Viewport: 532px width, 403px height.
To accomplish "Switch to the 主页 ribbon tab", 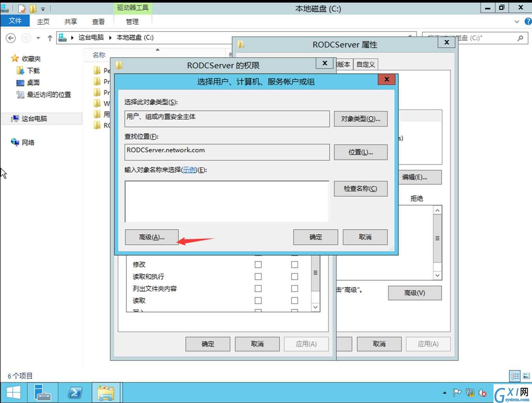I will (x=43, y=22).
